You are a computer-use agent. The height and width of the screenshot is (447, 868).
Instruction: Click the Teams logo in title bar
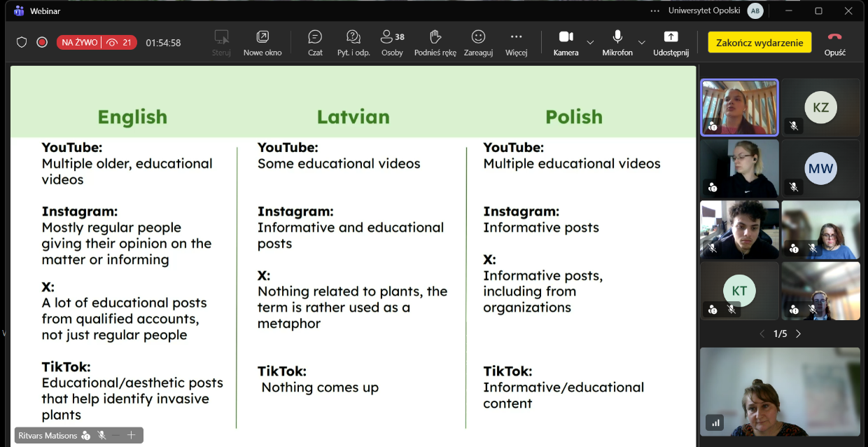pyautogui.click(x=18, y=11)
